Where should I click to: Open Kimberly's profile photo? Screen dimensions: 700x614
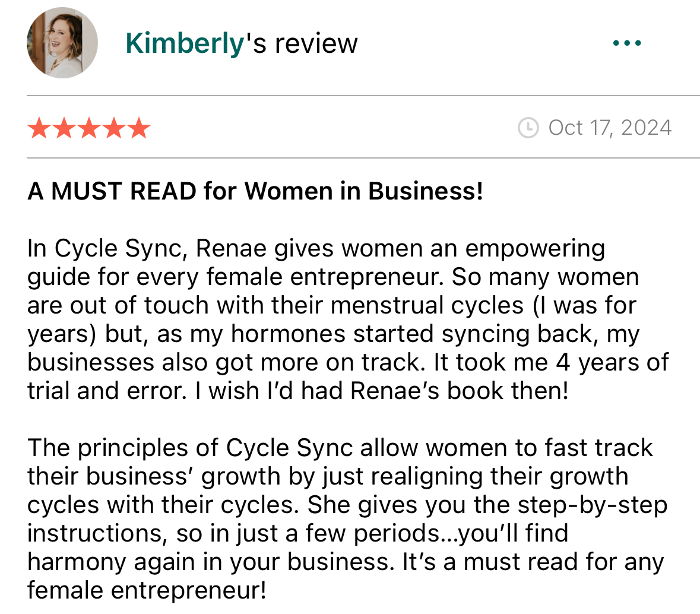pos(62,43)
